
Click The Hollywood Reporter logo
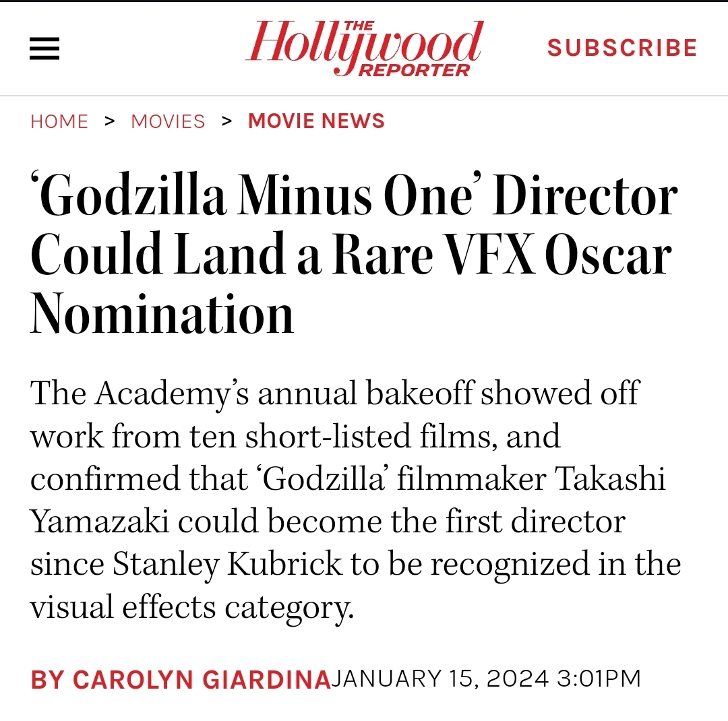tap(364, 49)
